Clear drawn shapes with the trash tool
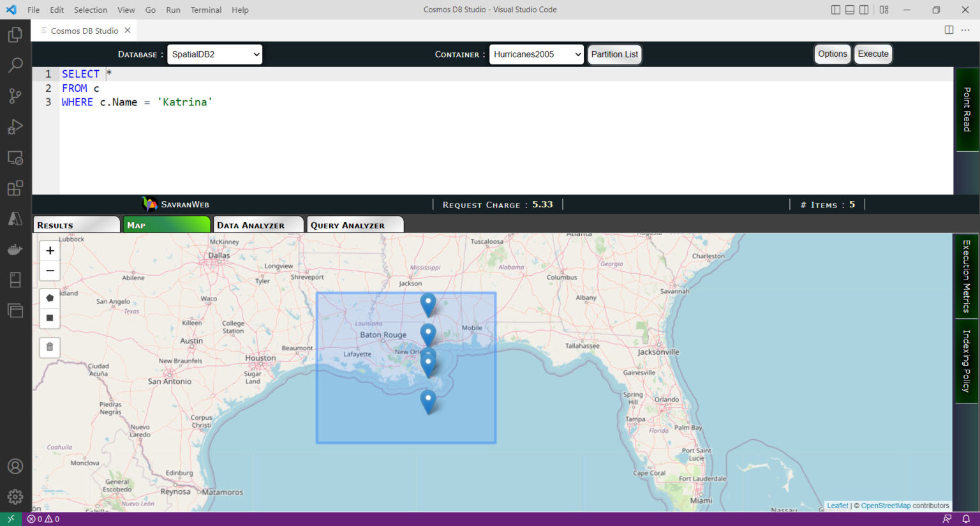Viewport: 980px width, 526px height. tap(49, 347)
